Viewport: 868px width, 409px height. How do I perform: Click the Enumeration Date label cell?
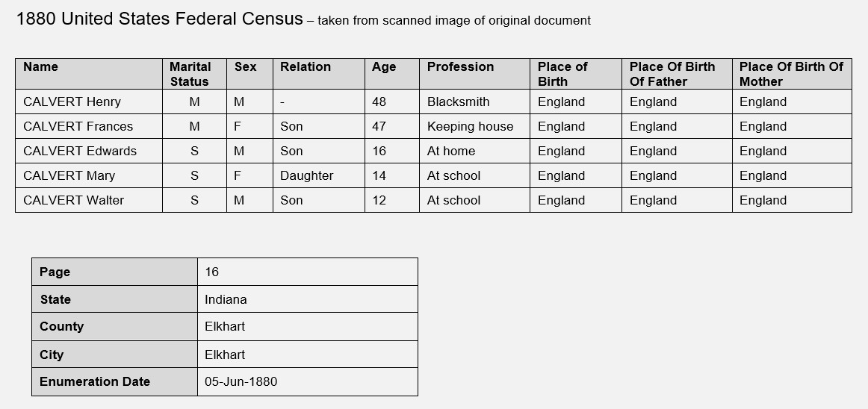114,382
